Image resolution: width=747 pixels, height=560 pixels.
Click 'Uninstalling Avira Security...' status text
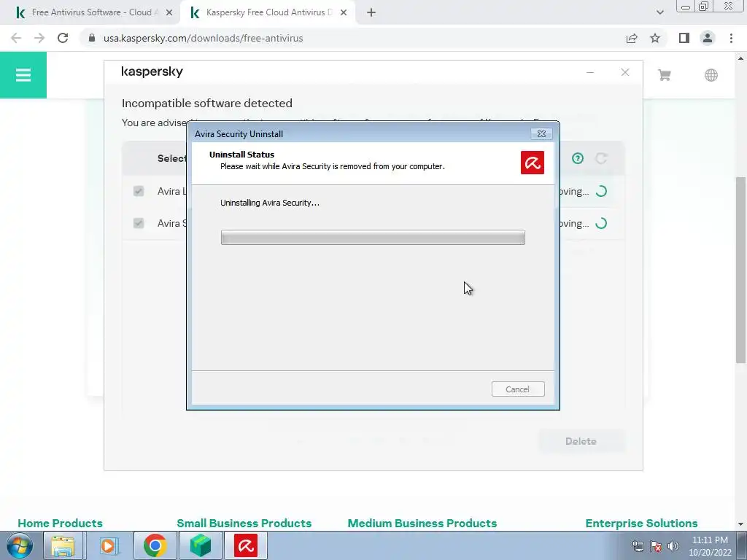(x=270, y=203)
